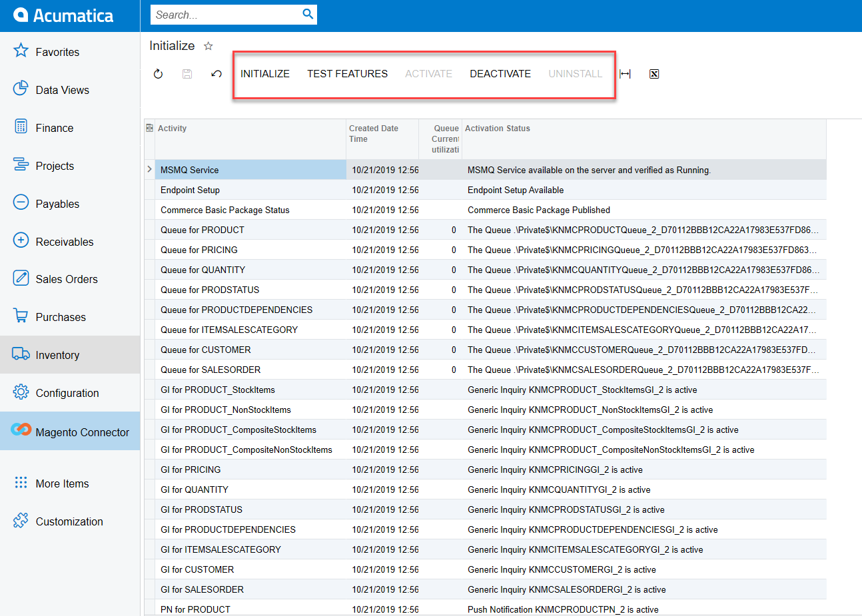Add Initialize page to favorites star

209,46
